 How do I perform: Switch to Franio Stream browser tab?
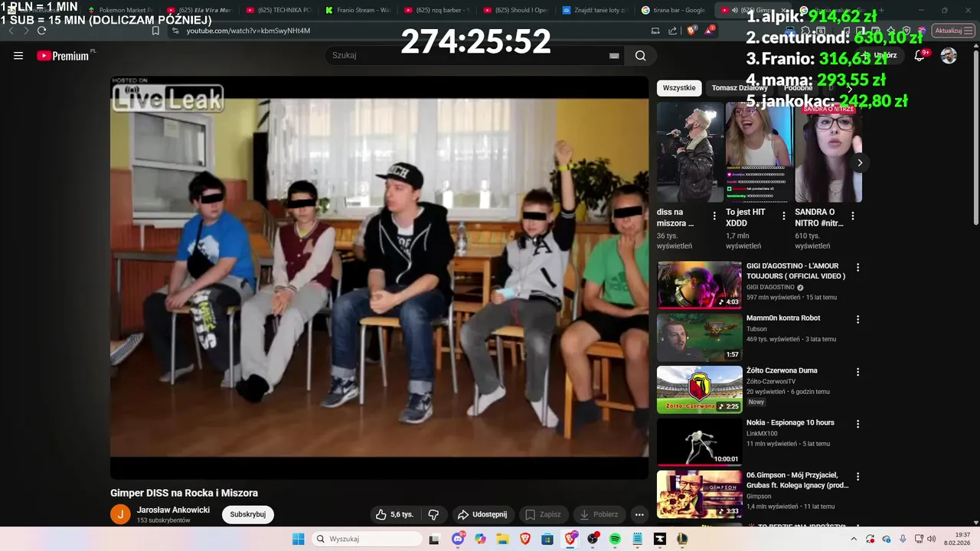pos(360,10)
